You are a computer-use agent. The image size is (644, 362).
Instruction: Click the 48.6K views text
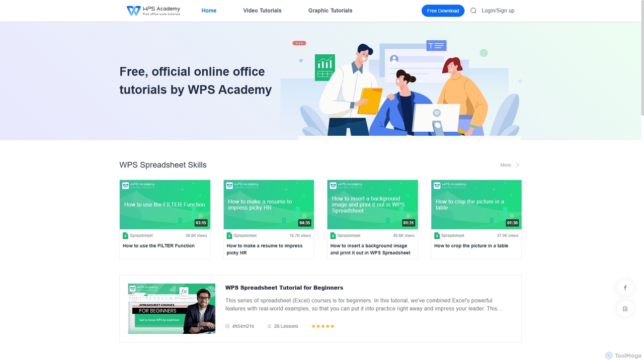click(x=404, y=236)
